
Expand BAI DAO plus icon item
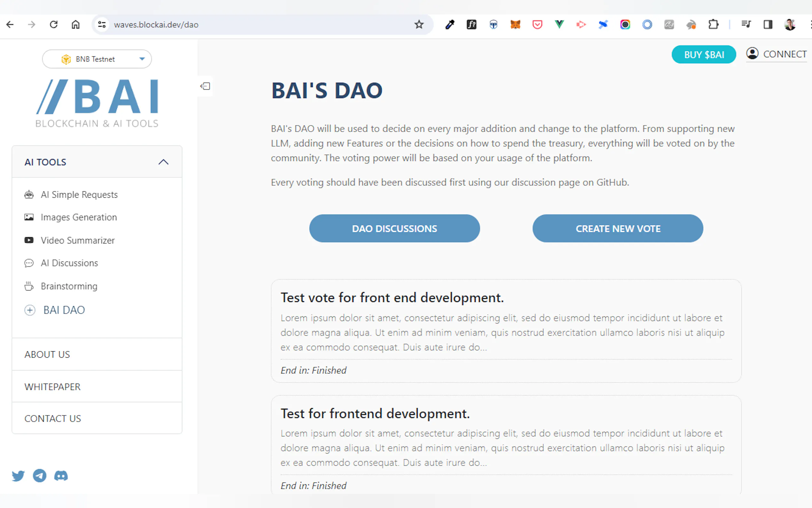pyautogui.click(x=30, y=310)
